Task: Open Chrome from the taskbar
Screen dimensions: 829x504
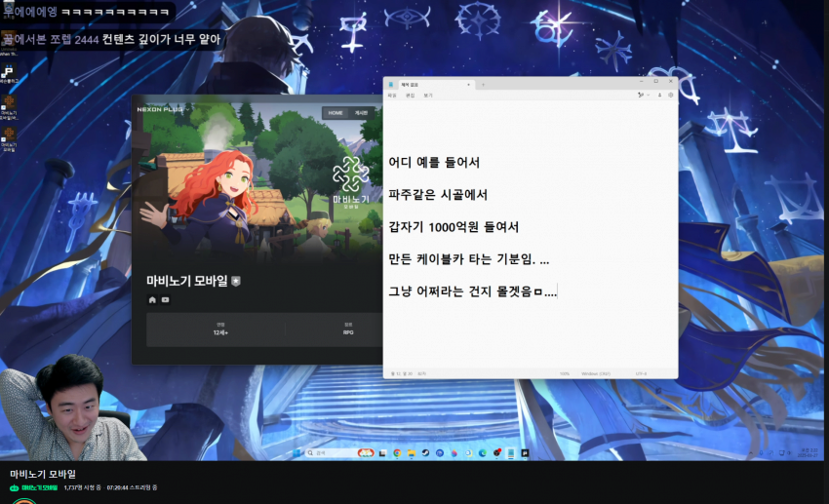Action: pyautogui.click(x=398, y=453)
